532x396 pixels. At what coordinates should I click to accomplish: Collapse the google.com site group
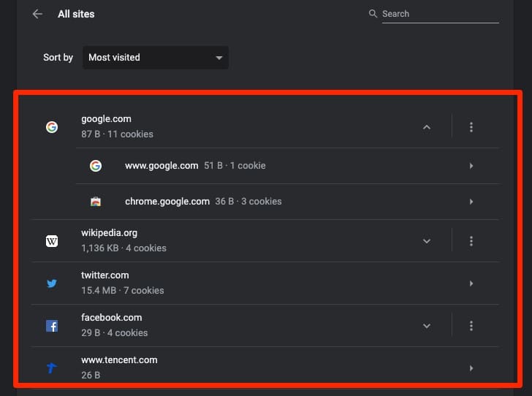(x=427, y=127)
